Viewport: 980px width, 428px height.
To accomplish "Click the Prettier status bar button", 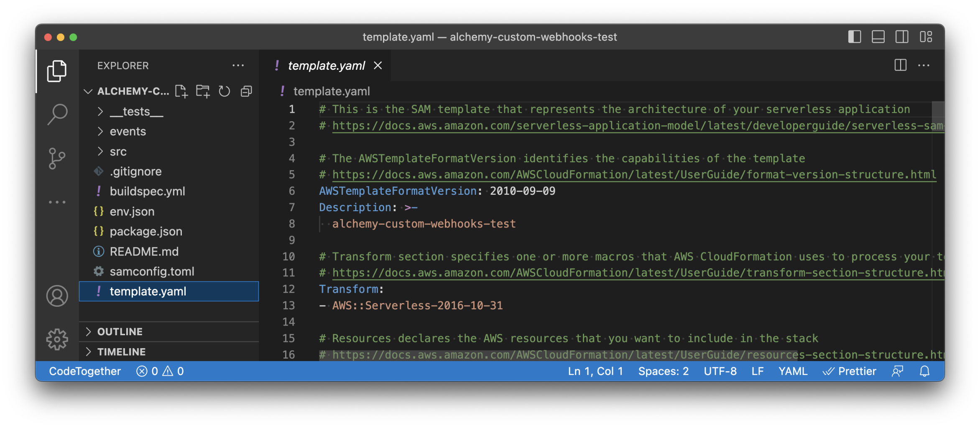I will tap(849, 371).
